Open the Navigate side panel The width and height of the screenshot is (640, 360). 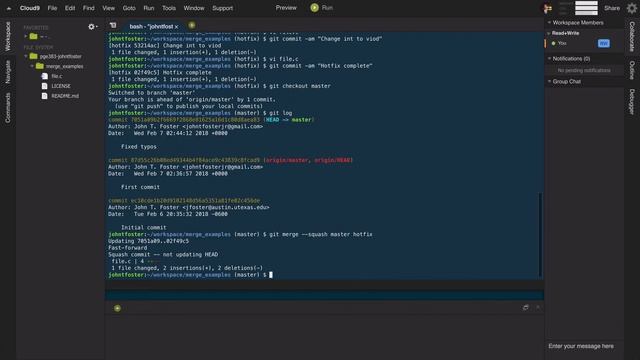coord(7,72)
